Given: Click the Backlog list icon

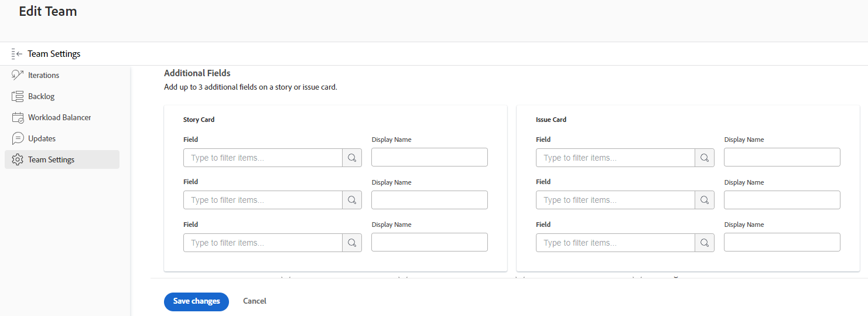Looking at the screenshot, I should click(18, 96).
